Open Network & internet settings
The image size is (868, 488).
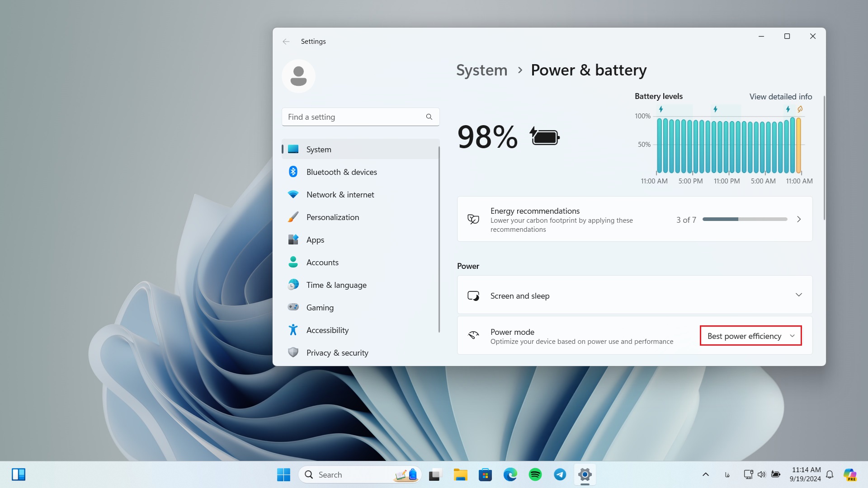click(x=340, y=195)
